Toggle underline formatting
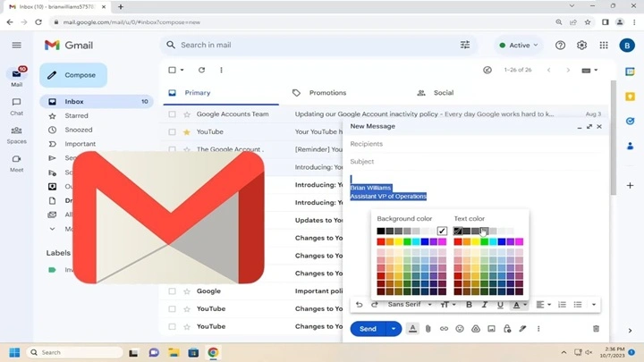Image resolution: width=644 pixels, height=362 pixels. coord(500,305)
